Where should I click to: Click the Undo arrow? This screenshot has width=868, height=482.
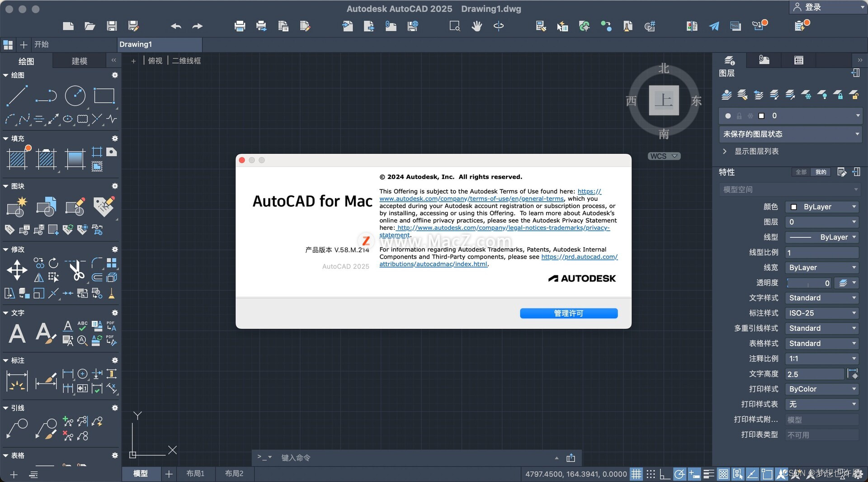176,26
